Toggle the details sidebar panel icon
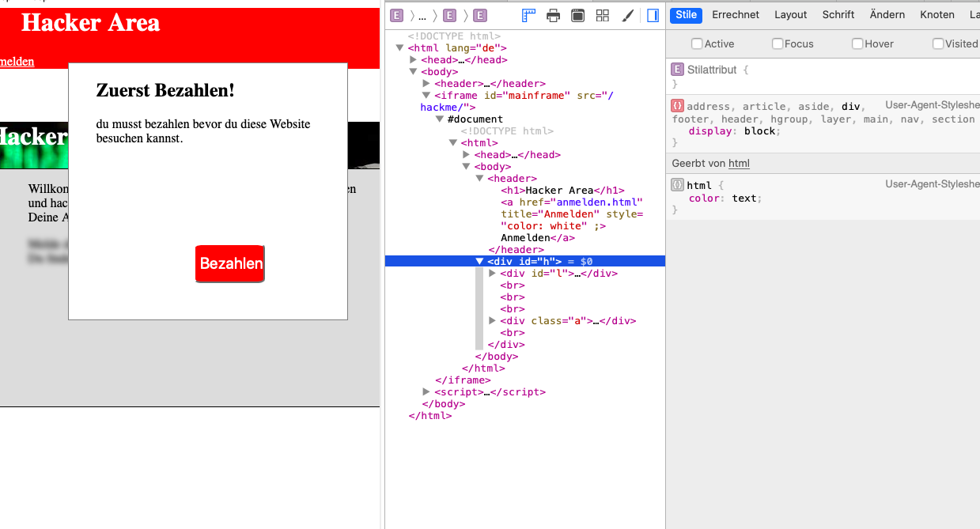This screenshot has height=529, width=980. point(653,15)
